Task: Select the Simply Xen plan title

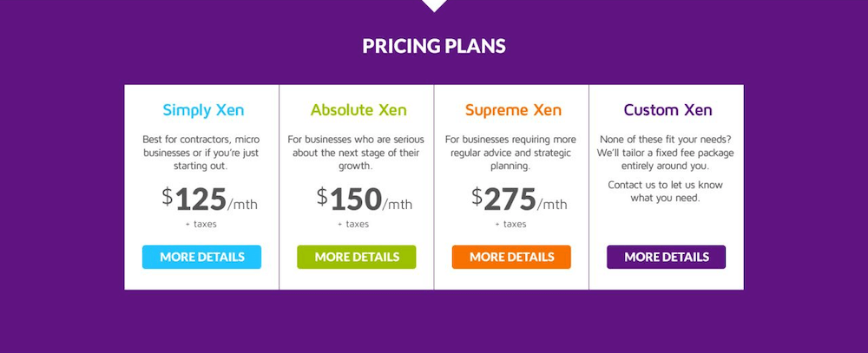Action: click(x=203, y=110)
